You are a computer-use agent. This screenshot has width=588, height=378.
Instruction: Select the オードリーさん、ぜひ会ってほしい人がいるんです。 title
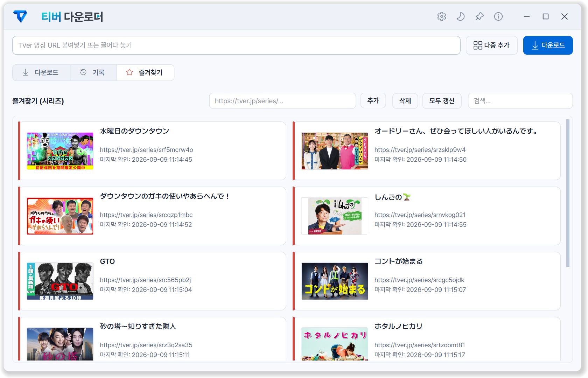coord(456,131)
